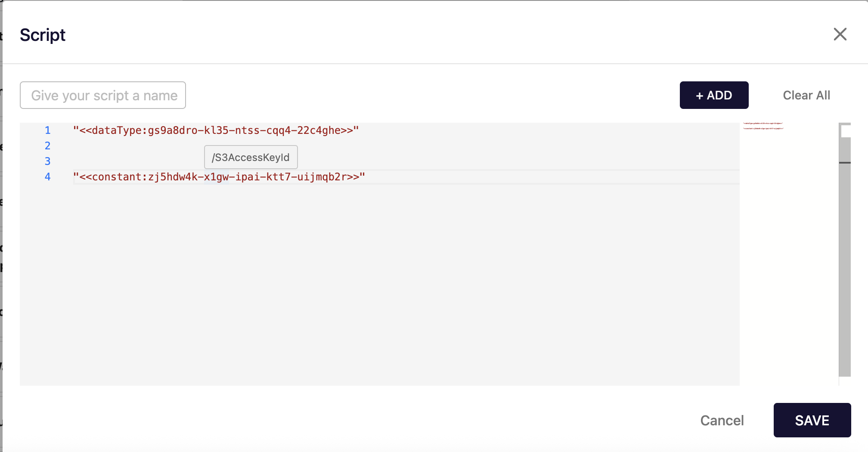Click the editor's vertical scrollbar

pos(845,258)
